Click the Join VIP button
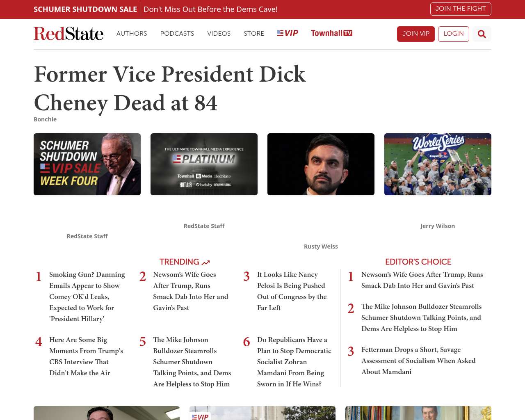 point(416,34)
